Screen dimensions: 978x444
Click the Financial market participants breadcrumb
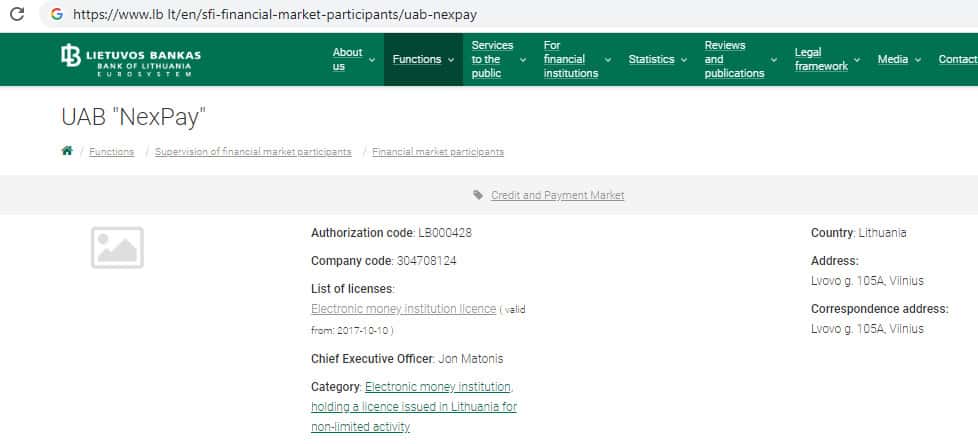coord(437,152)
